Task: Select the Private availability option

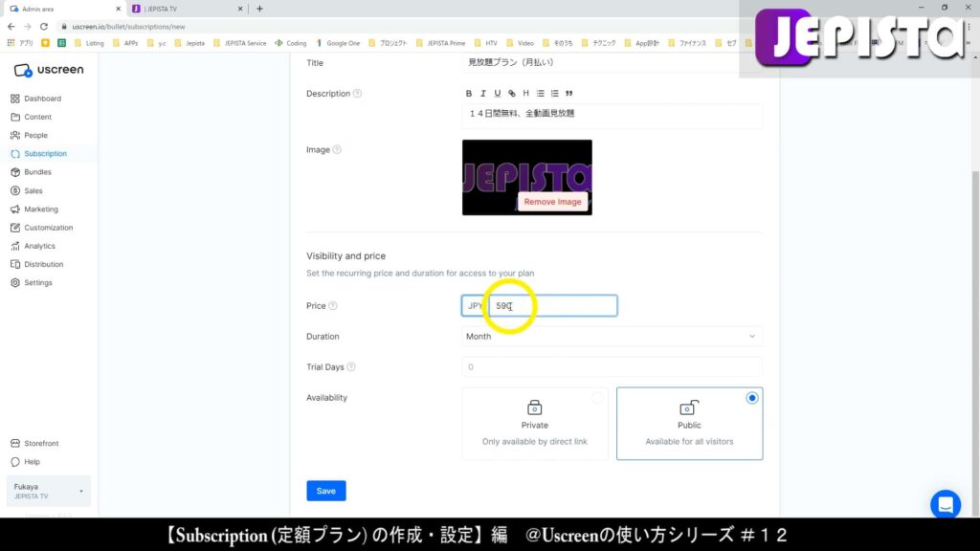Action: pyautogui.click(x=535, y=424)
